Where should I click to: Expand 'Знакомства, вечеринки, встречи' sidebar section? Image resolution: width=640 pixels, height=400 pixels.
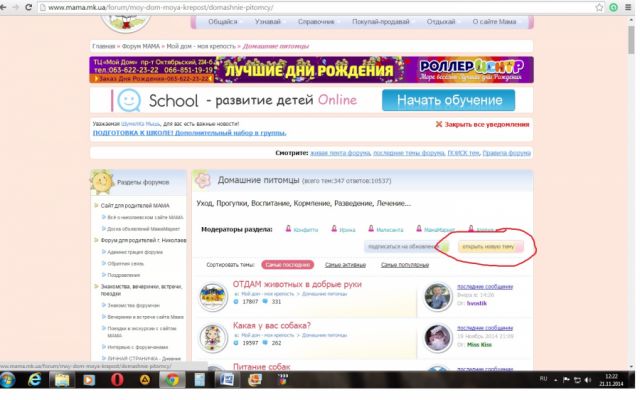point(96,290)
